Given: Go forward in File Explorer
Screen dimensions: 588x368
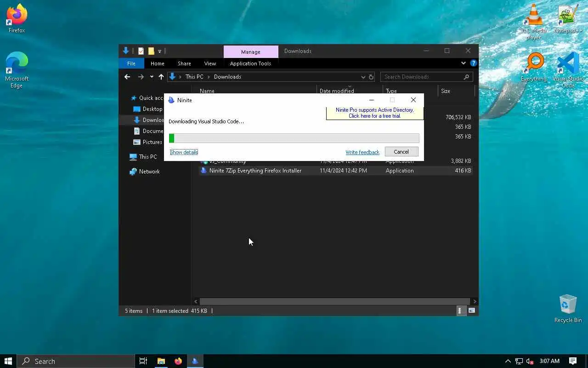Looking at the screenshot, I should 141,77.
